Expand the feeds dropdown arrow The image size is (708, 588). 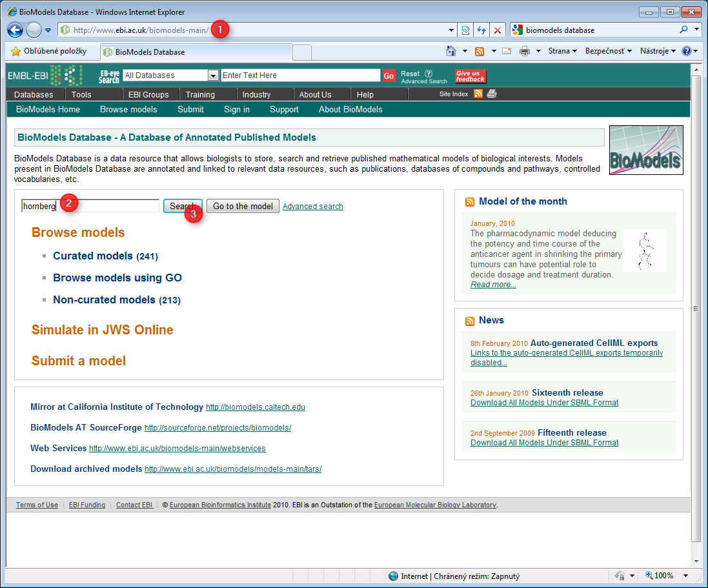pyautogui.click(x=494, y=51)
